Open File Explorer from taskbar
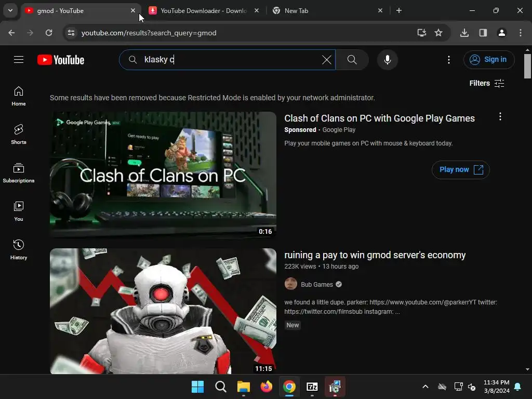Viewport: 532px width, 399px height. point(244,387)
